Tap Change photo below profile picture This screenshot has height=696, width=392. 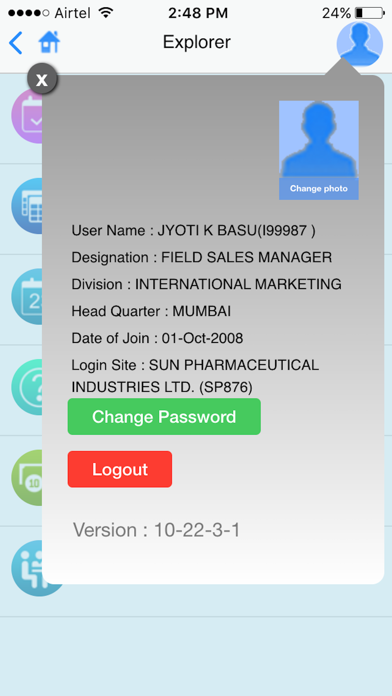click(x=318, y=189)
